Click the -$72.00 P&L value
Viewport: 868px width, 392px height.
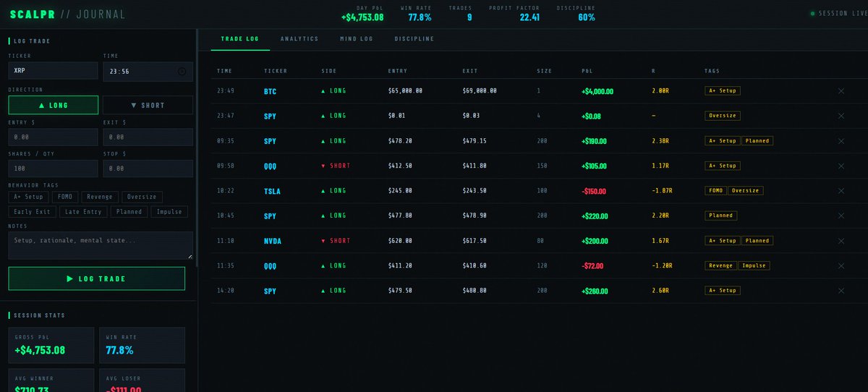[592, 265]
